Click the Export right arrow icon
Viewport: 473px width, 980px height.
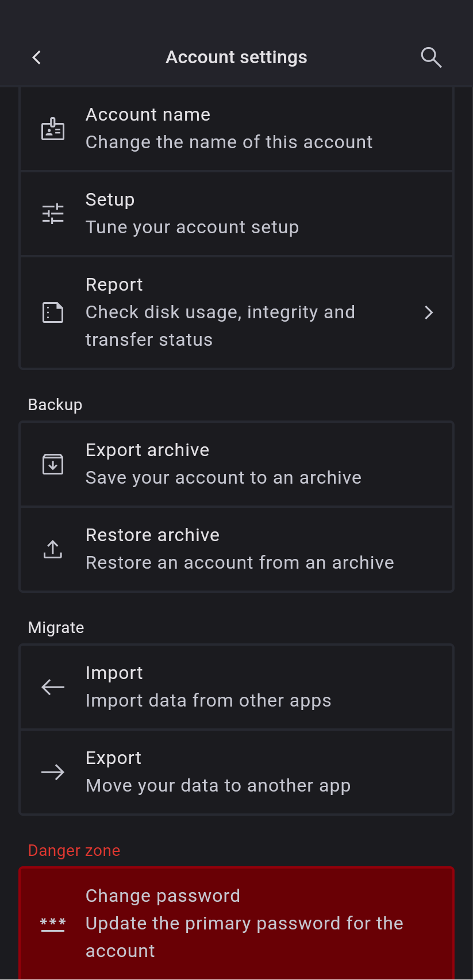[53, 772]
